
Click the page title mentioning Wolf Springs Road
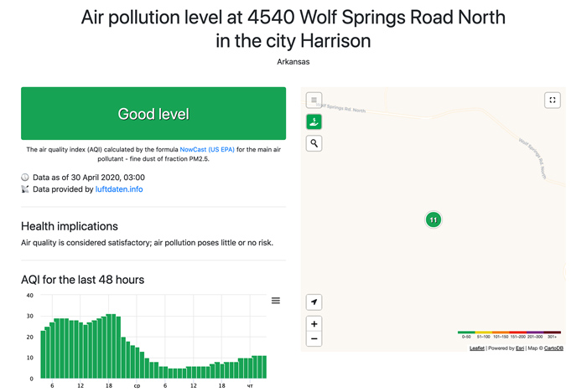click(x=293, y=28)
